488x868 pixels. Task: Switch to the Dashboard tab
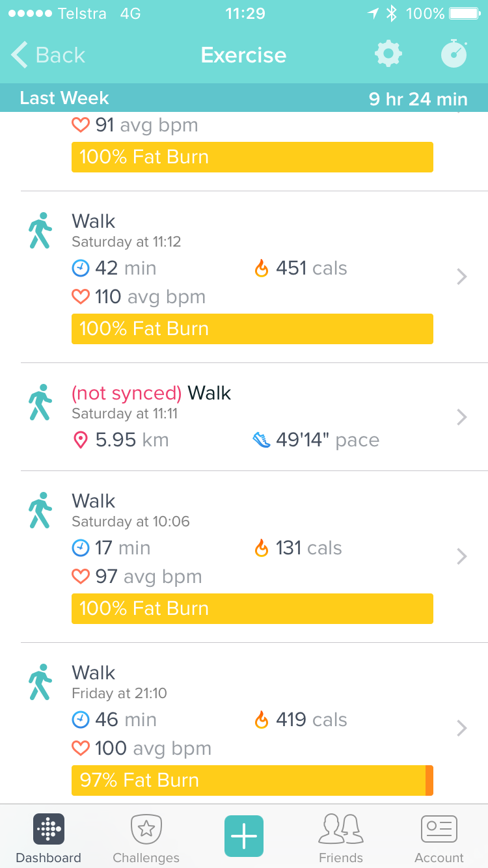tap(49, 839)
